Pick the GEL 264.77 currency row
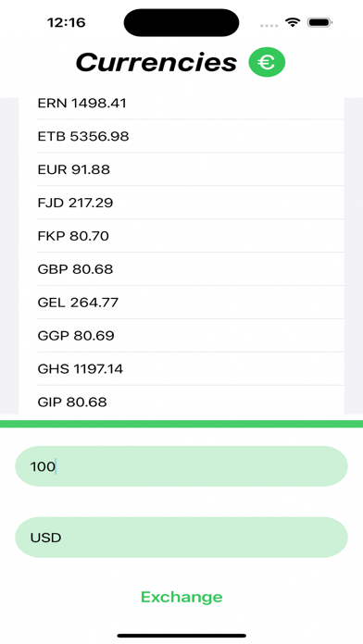Image resolution: width=363 pixels, height=644 pixels. [x=181, y=303]
